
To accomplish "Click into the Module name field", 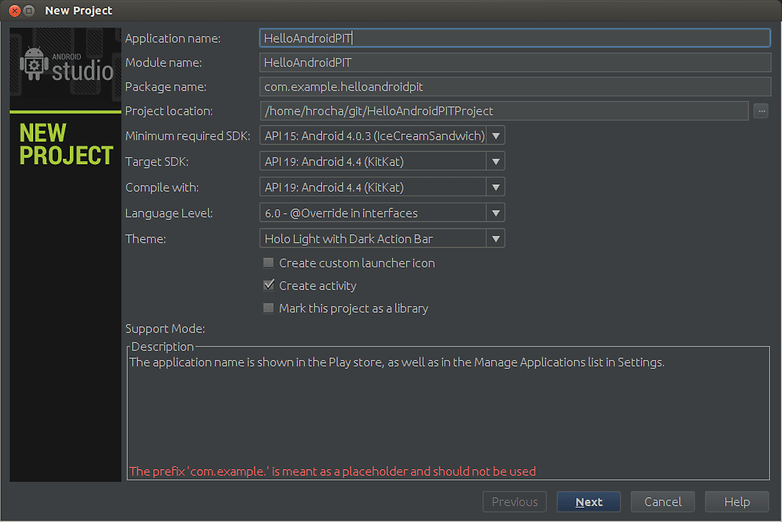I will (515, 62).
